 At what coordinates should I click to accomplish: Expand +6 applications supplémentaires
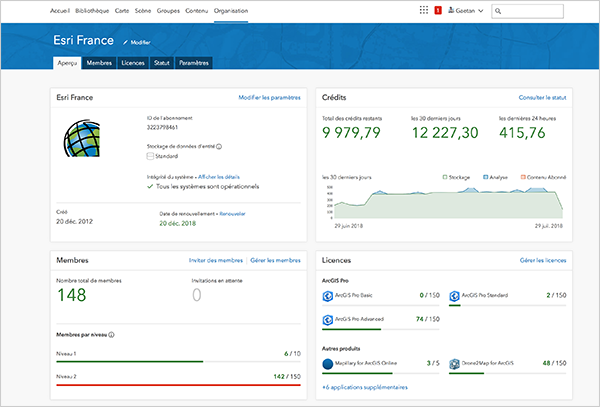pyautogui.click(x=365, y=387)
